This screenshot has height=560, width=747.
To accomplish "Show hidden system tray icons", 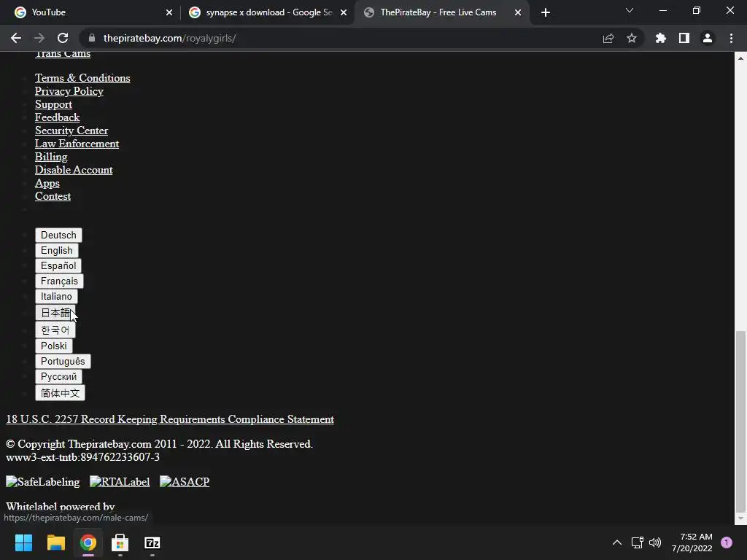I will [617, 542].
